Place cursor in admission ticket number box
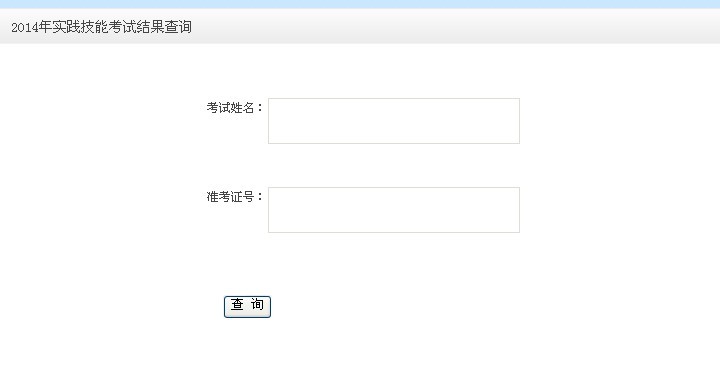Image resolution: width=720 pixels, height=370 pixels. pos(394,210)
